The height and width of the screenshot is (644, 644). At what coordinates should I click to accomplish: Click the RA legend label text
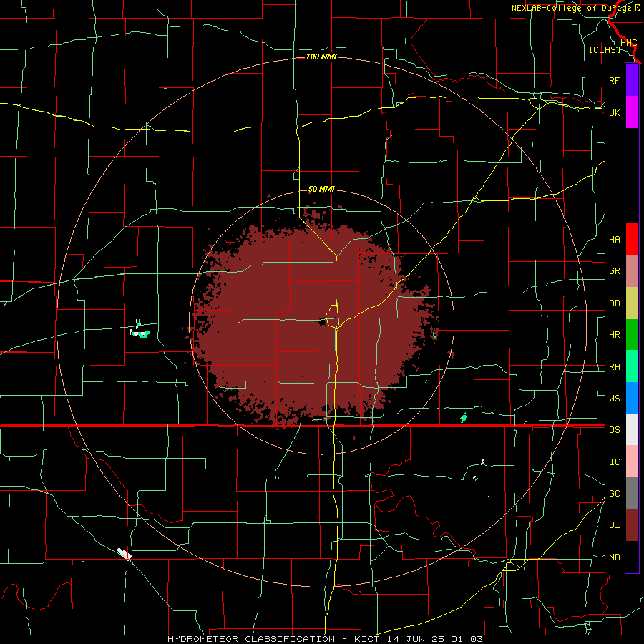pos(614,367)
